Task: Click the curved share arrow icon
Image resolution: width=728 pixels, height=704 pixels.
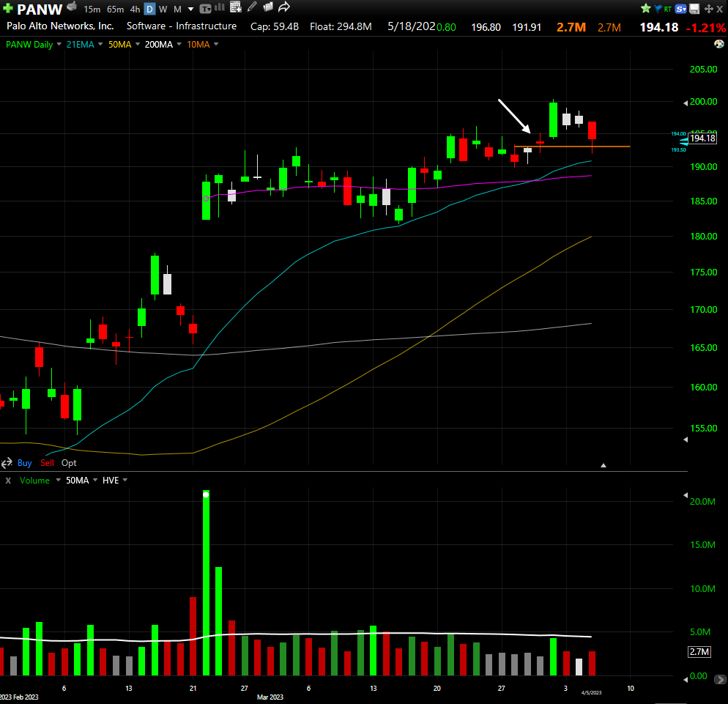Action: click(x=284, y=7)
